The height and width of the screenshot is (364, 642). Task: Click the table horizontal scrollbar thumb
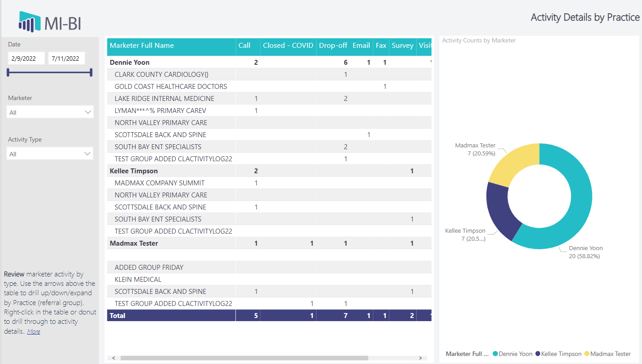[x=244, y=358]
